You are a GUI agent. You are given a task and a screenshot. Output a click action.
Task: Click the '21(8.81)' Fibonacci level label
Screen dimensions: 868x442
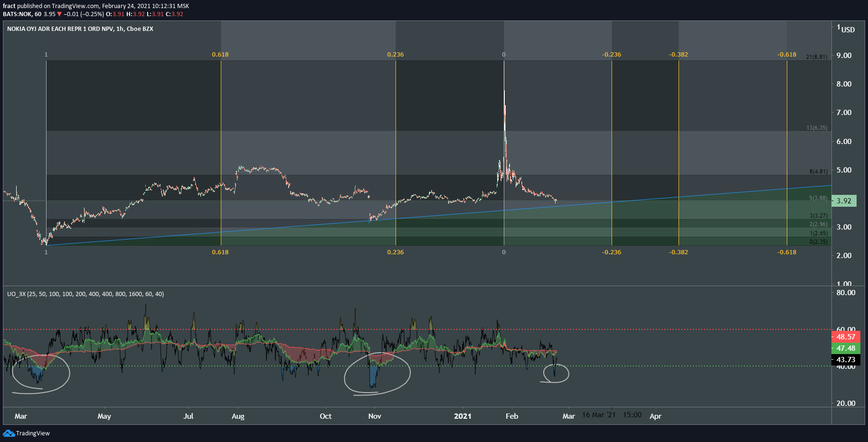tap(817, 57)
